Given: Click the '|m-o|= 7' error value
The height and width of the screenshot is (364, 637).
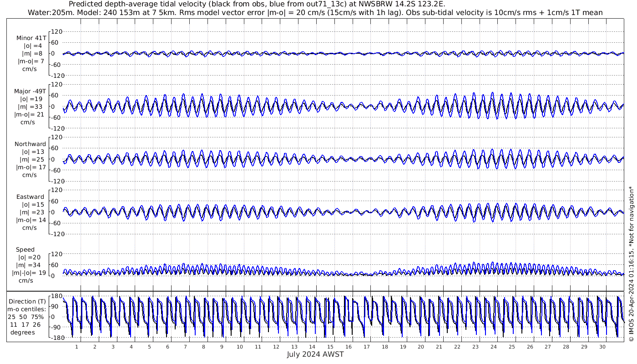Looking at the screenshot, I should pyautogui.click(x=31, y=61).
